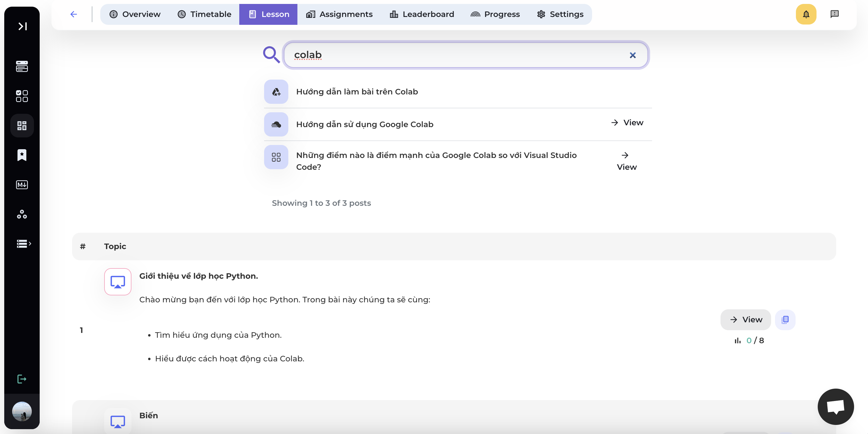The image size is (868, 434).
Task: Open the Assignments tab
Action: pos(339,14)
